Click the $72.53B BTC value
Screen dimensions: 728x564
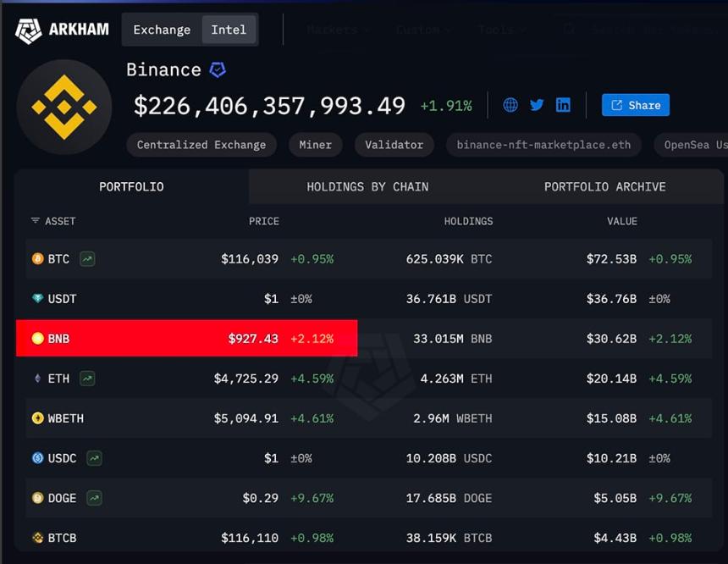click(611, 259)
